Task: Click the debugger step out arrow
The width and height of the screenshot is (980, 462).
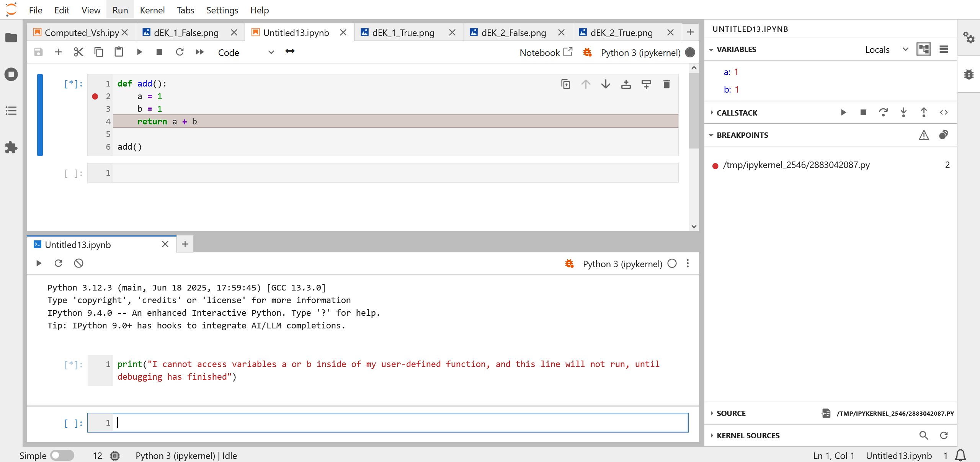Action: point(924,113)
